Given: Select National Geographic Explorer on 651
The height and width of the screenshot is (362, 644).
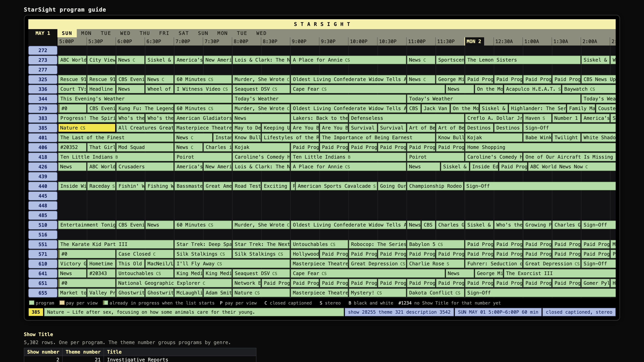Looking at the screenshot, I should click(174, 283).
